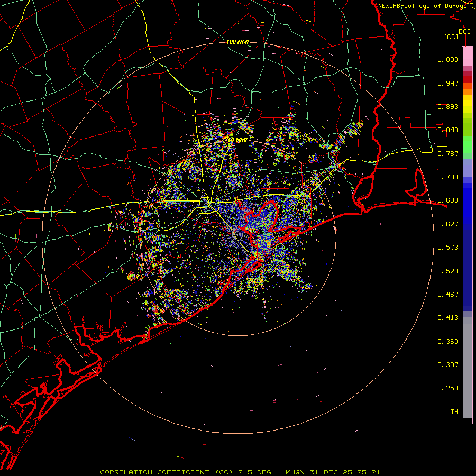Click the 0.520 legend value
Viewport: 476px width, 476px height.
(x=448, y=271)
